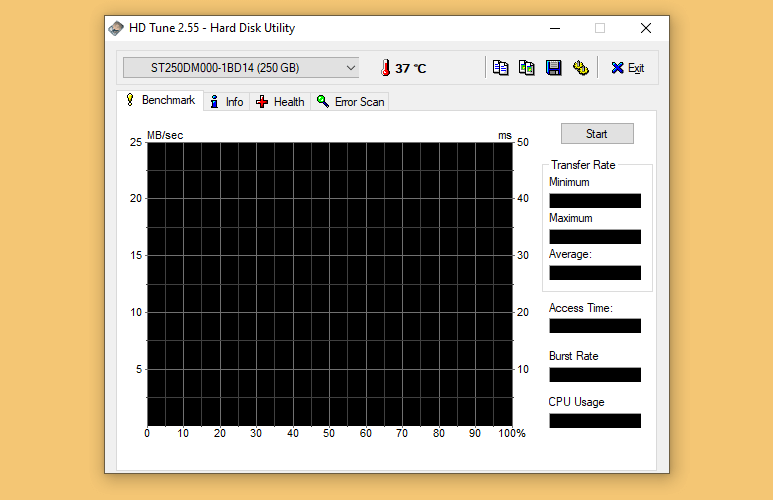Open the Health tab
The image size is (773, 500).
280,102
